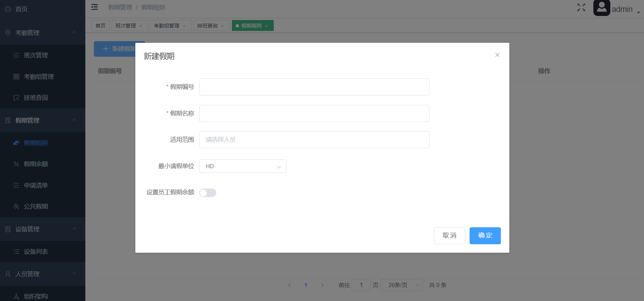644x301 pixels.
Task: Go to next page arrow in pagination
Action: click(x=322, y=285)
